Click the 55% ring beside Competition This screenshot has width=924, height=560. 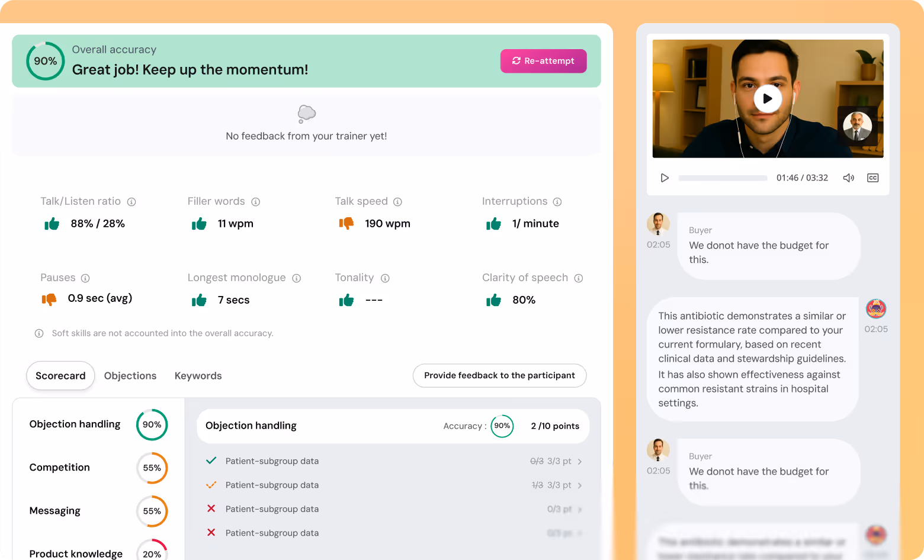click(152, 468)
